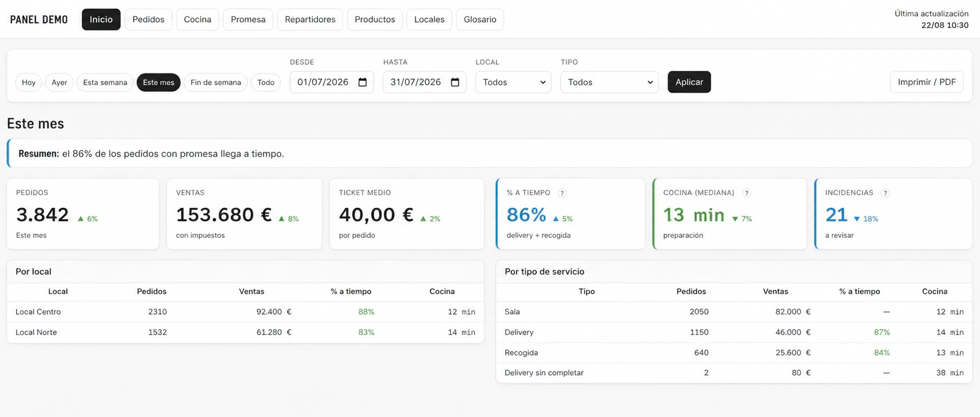
Task: Click the Tipo header in service table
Action: click(x=586, y=292)
